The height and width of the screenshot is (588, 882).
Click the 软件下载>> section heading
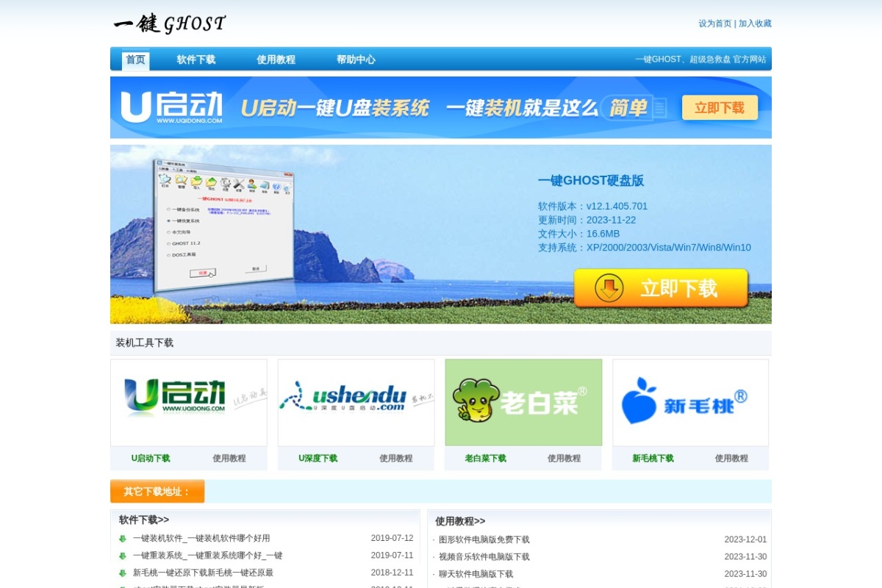pyautogui.click(x=144, y=520)
